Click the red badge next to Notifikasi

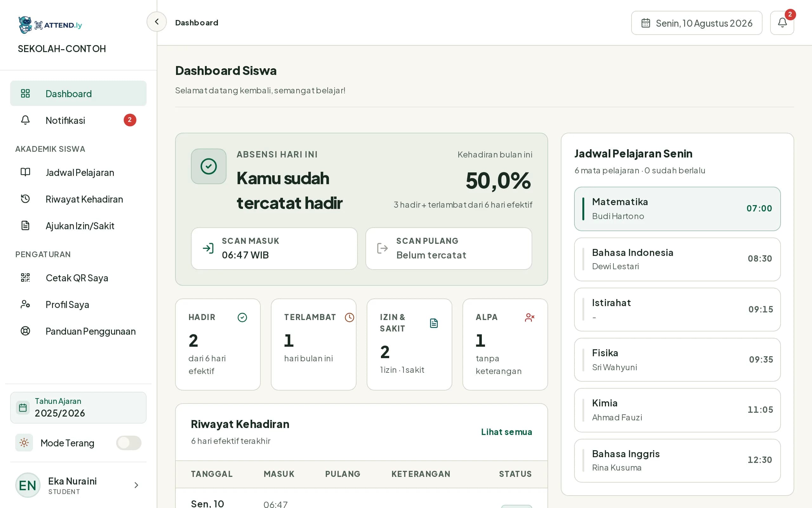coord(130,120)
